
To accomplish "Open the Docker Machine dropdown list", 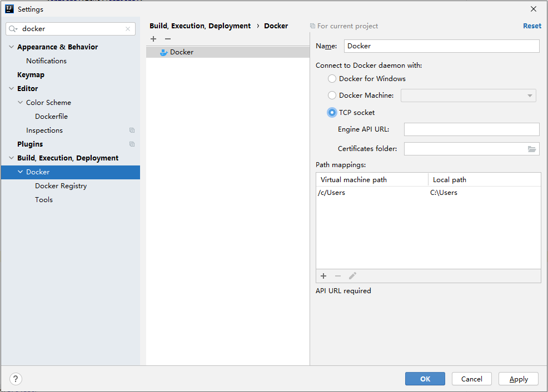I will (468, 96).
